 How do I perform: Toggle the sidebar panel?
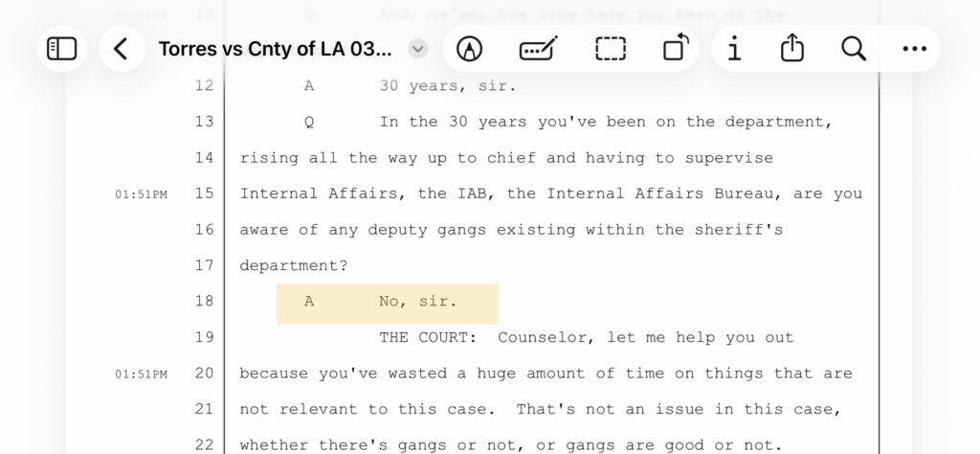coord(62,49)
